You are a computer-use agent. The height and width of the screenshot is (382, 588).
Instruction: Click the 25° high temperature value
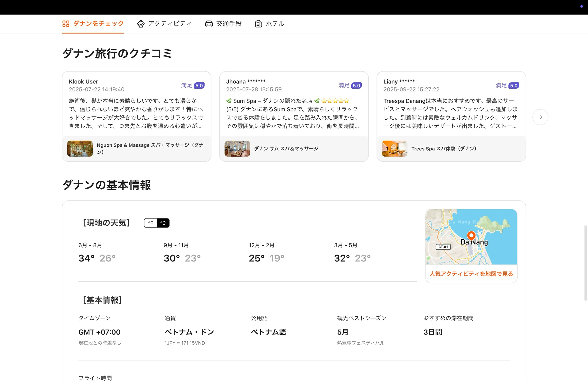tap(257, 258)
